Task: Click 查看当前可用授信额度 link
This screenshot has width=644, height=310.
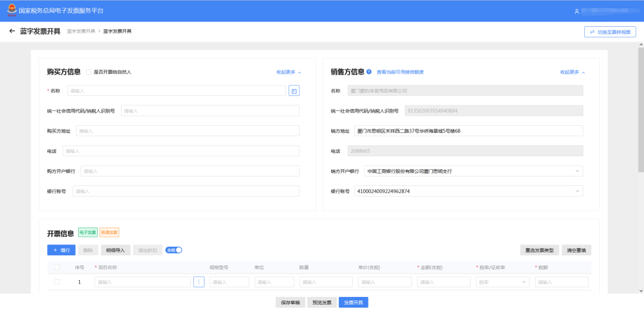Action: click(400, 72)
